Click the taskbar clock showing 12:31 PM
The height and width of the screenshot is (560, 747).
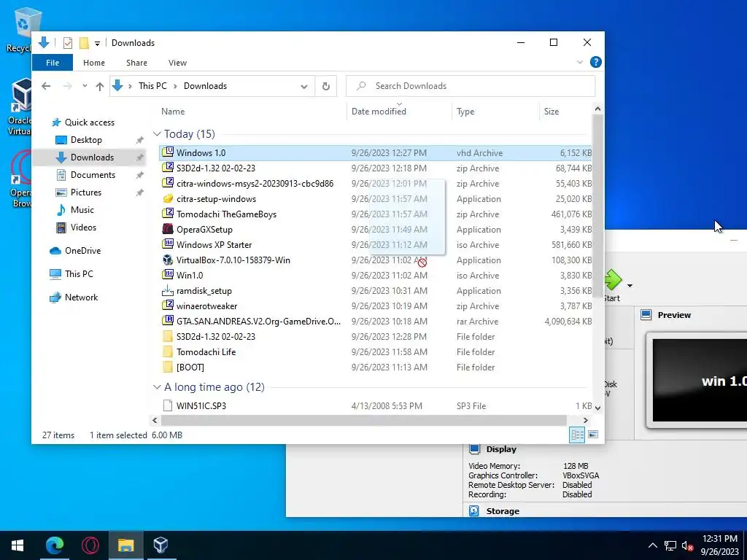tap(719, 545)
